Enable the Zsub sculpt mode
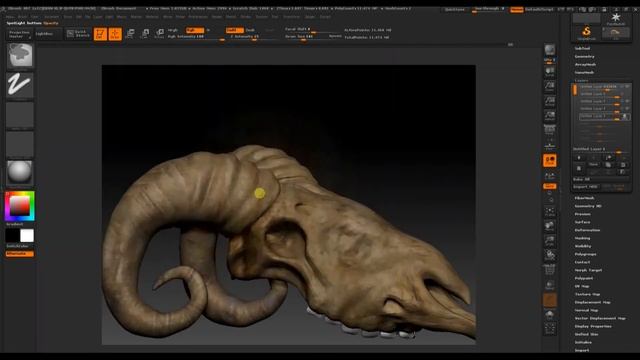Viewport: 640px width, 360px height. click(250, 30)
